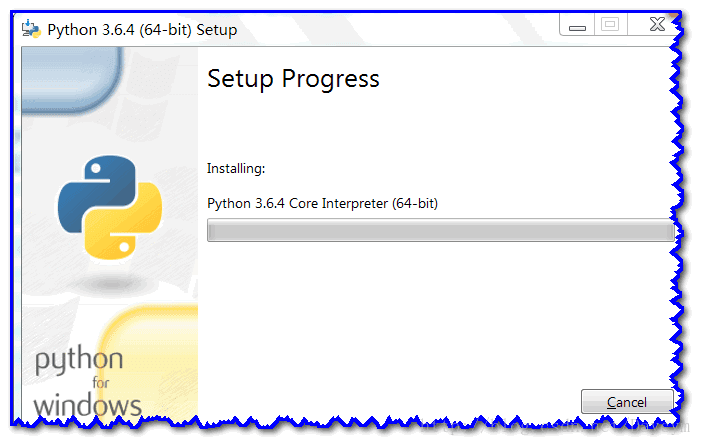Click the "Python 3.6.4 (64-bit) Setup" window title
Viewport: 701px width, 446px height.
(143, 29)
